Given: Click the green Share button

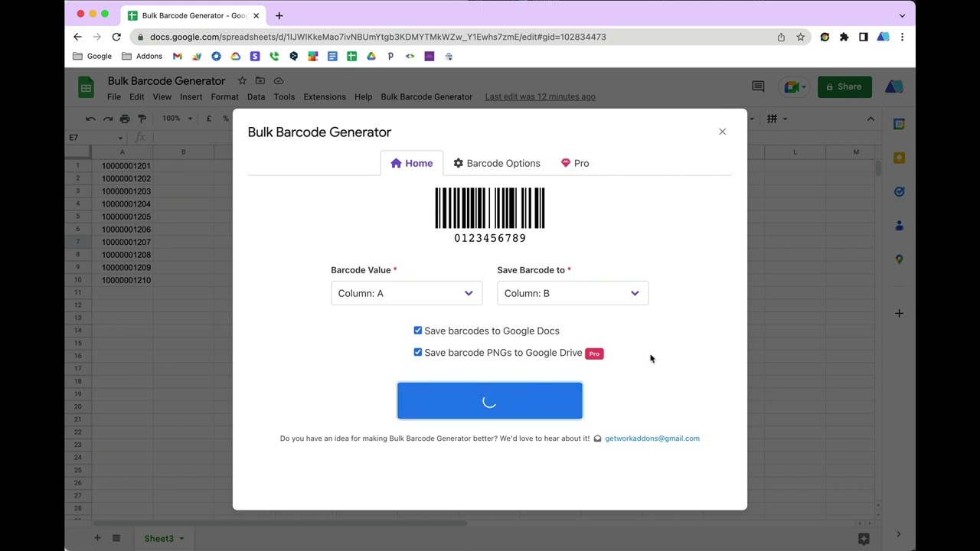Looking at the screenshot, I should 844,86.
